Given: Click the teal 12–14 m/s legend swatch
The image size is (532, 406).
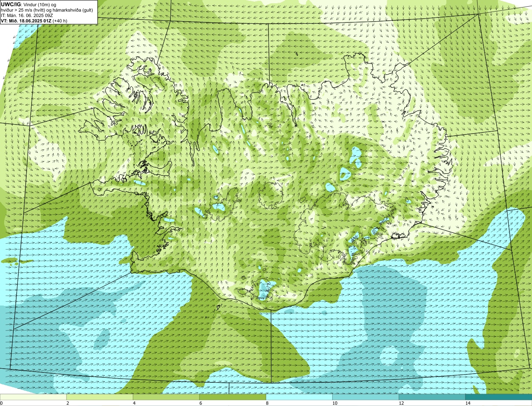Looking at the screenshot, I should tap(432, 397).
